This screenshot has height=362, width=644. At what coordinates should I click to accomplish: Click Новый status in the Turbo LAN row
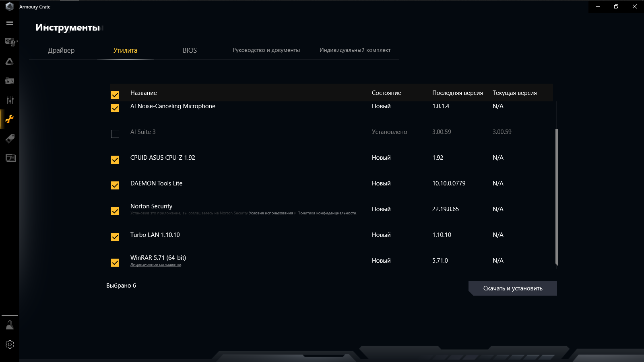click(381, 235)
